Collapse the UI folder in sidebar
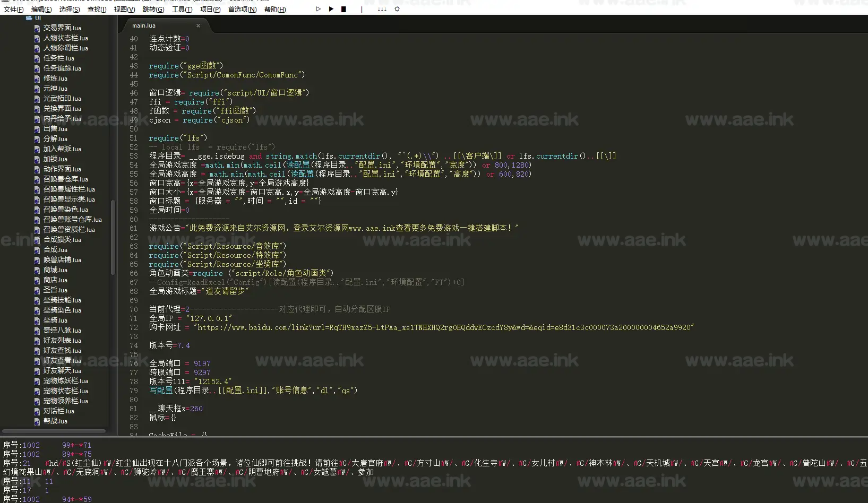This screenshot has width=868, height=503. 29,18
